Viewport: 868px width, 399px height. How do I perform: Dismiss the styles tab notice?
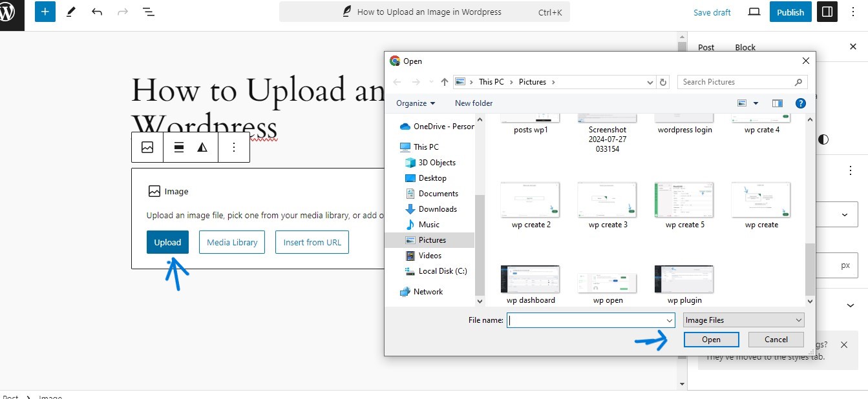click(844, 345)
